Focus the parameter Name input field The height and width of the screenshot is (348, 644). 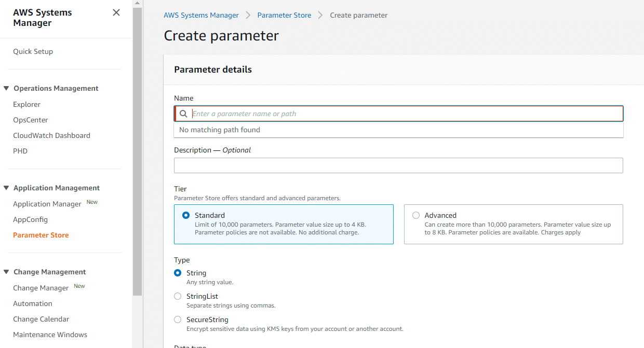[x=399, y=114]
